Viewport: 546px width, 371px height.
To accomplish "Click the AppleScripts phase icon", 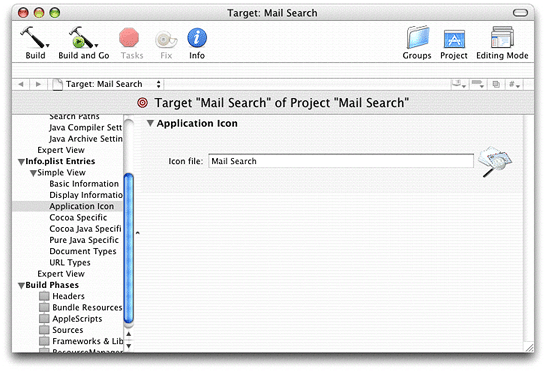I will tap(44, 319).
